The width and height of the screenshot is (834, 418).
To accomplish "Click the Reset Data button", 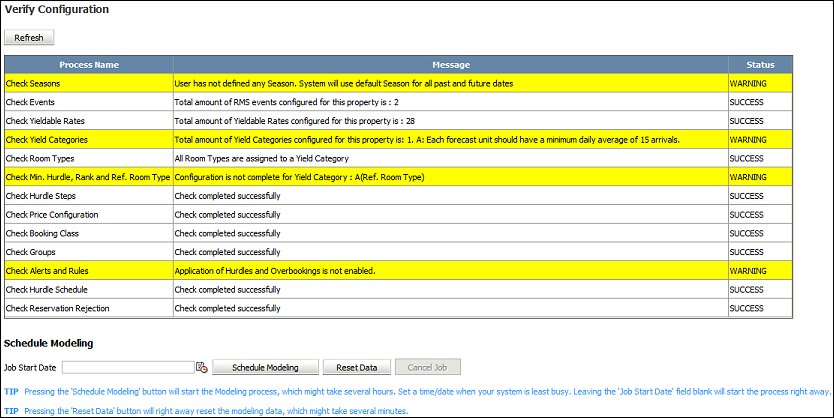I will click(356, 367).
